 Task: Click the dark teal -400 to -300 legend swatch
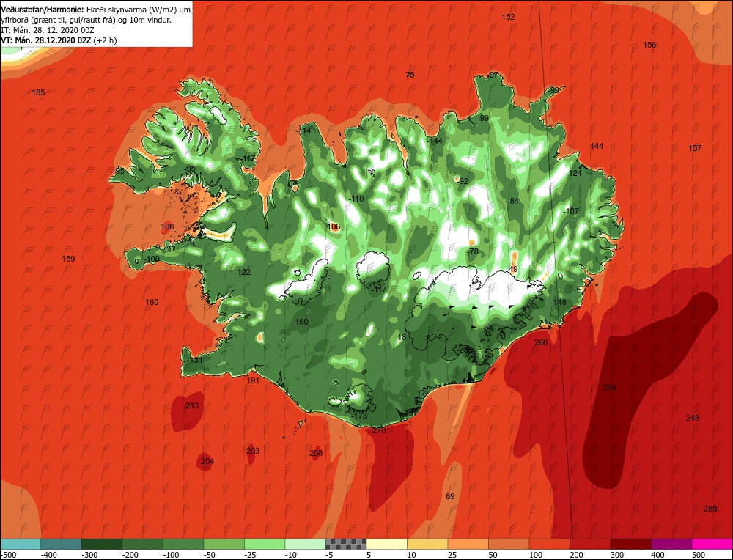click(x=61, y=544)
